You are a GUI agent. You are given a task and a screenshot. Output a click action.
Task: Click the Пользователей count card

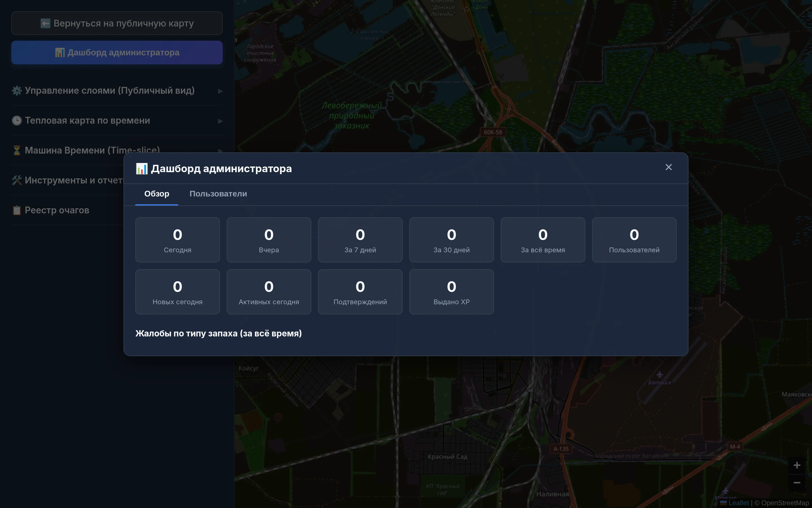point(634,240)
